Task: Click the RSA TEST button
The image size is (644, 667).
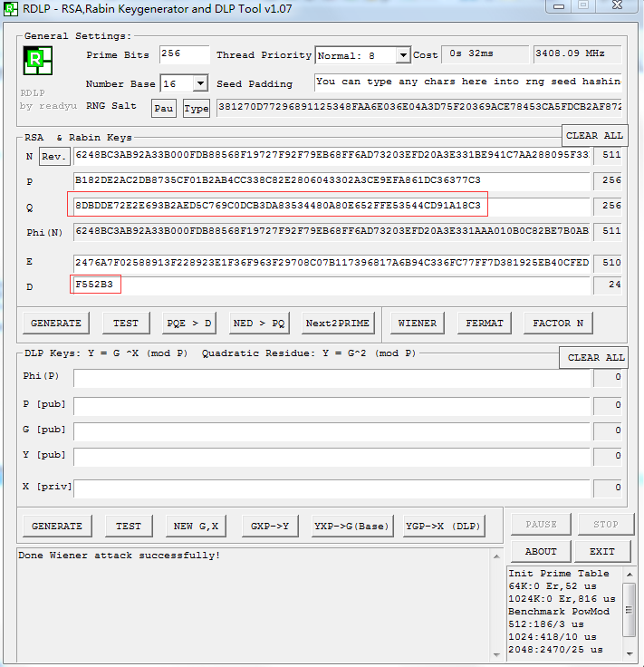Action: (126, 324)
